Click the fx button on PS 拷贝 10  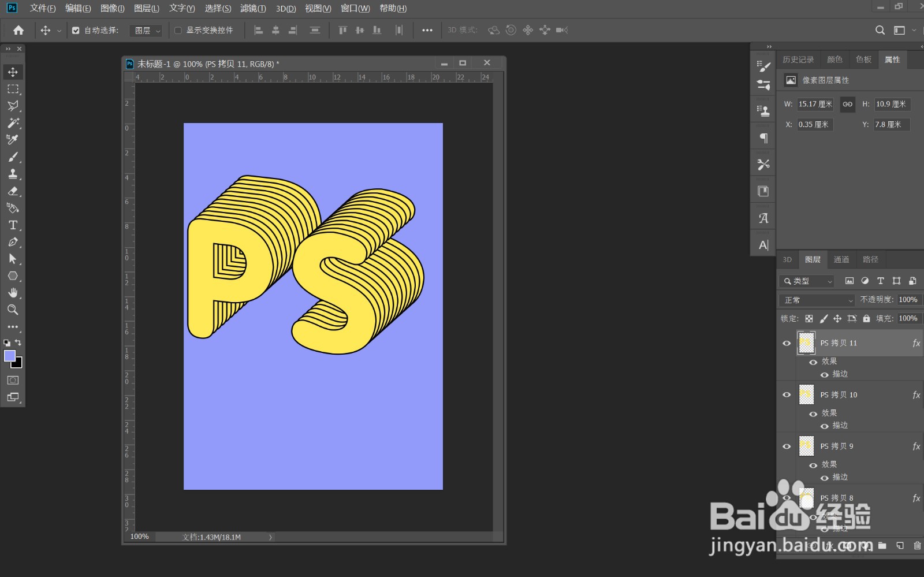pyautogui.click(x=916, y=395)
